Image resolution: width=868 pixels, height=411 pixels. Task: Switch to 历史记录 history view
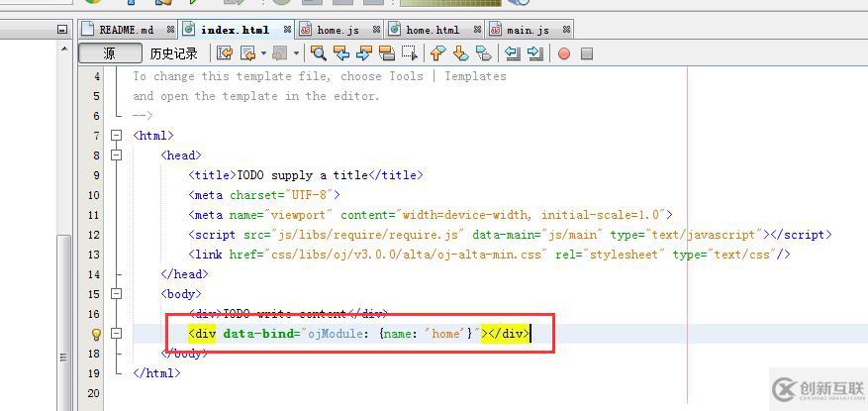[173, 53]
